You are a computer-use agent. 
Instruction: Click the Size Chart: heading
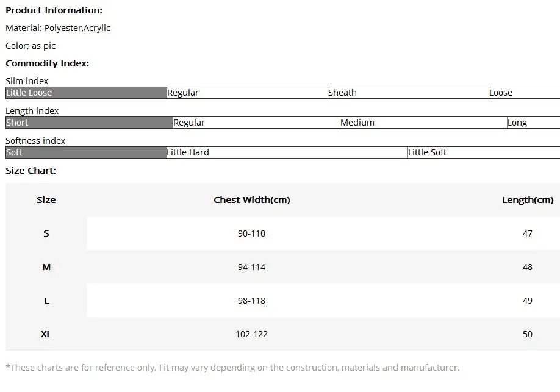coord(31,171)
